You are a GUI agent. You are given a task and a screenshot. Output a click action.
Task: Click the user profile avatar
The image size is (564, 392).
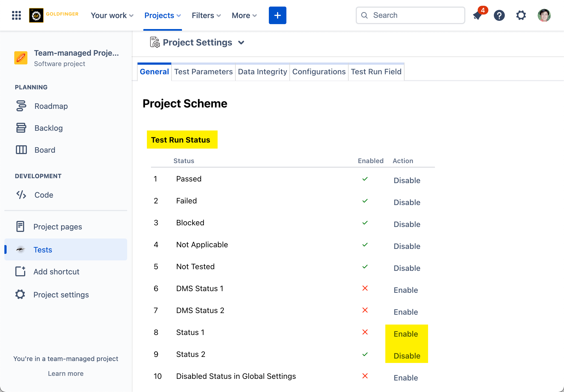tap(544, 15)
